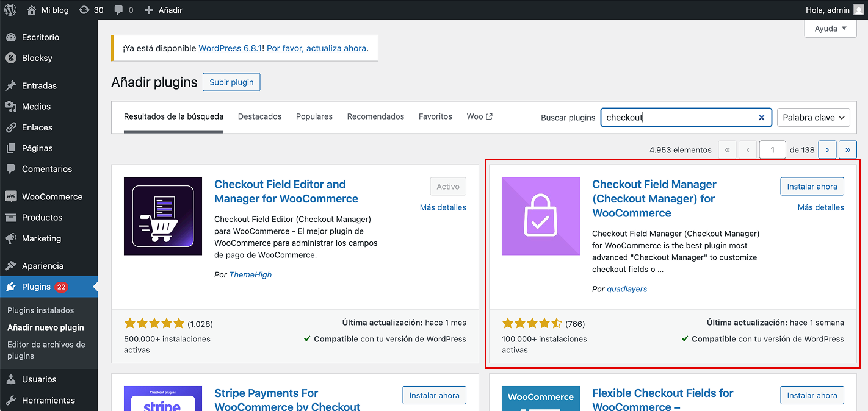The height and width of the screenshot is (411, 868).
Task: Open Checkout Field Manager purple bag thumbnail
Action: point(541,216)
